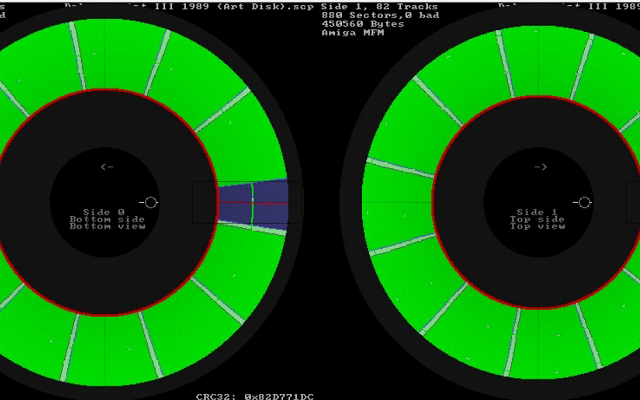Click the "Bottom side" text
The width and height of the screenshot is (640, 400).
pyautogui.click(x=107, y=219)
